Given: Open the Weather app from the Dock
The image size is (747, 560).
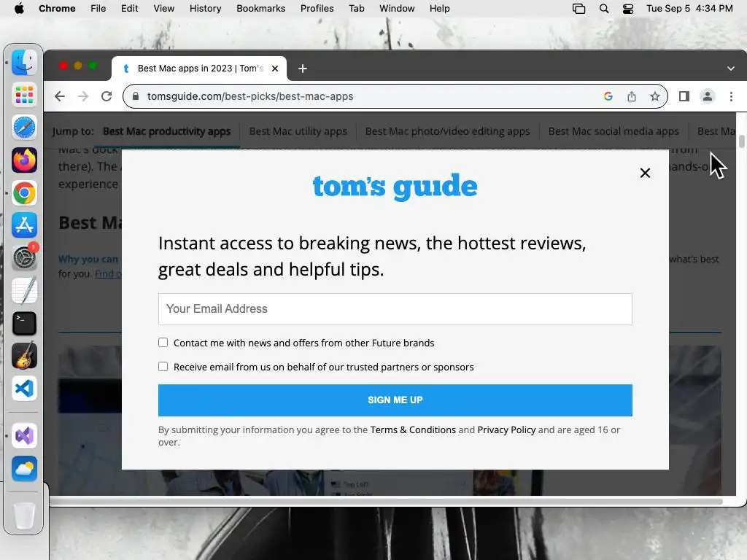Looking at the screenshot, I should pos(24,469).
